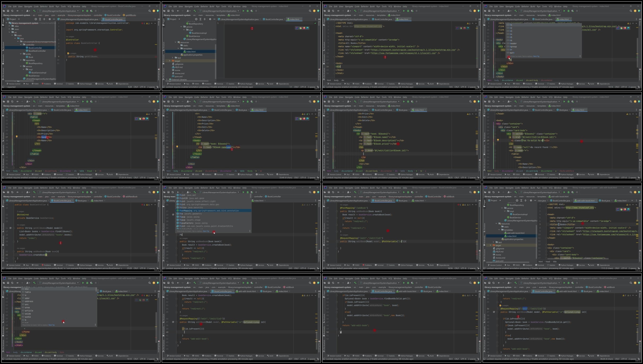
Task: Click yellow bulb above 'public String getAllBooks'
Action: pyautogui.click(x=68, y=53)
